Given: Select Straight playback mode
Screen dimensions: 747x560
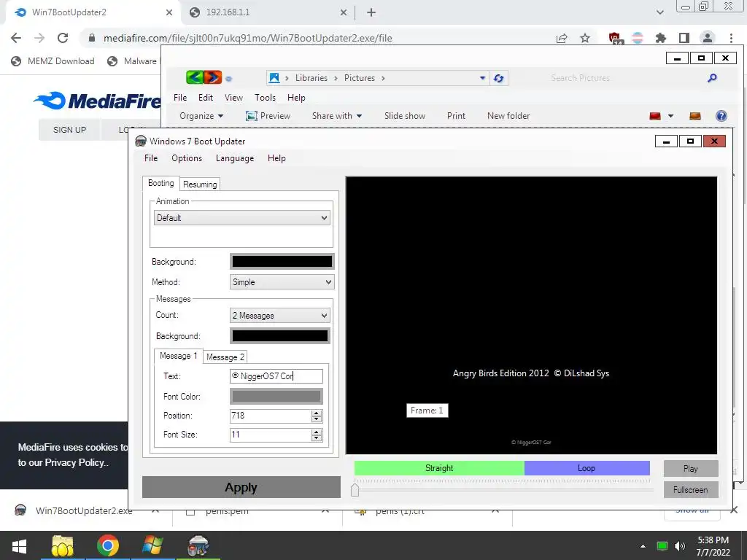Looking at the screenshot, I should click(439, 468).
